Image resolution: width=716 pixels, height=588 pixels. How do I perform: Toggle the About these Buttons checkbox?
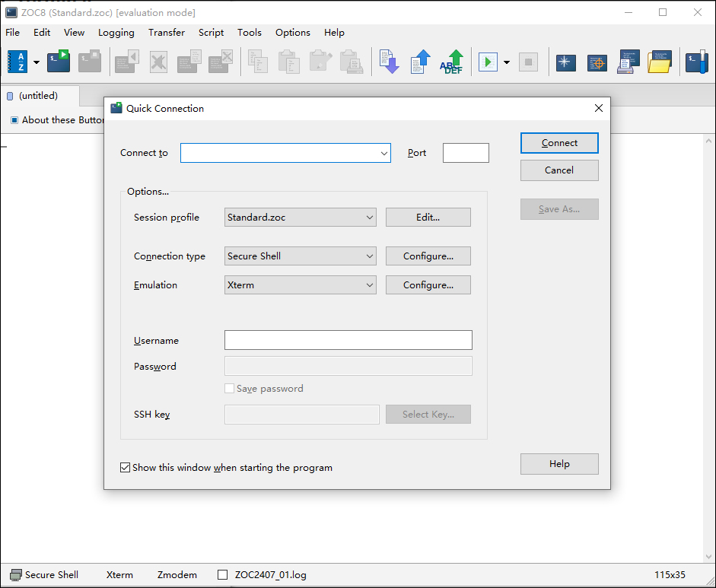[x=14, y=120]
